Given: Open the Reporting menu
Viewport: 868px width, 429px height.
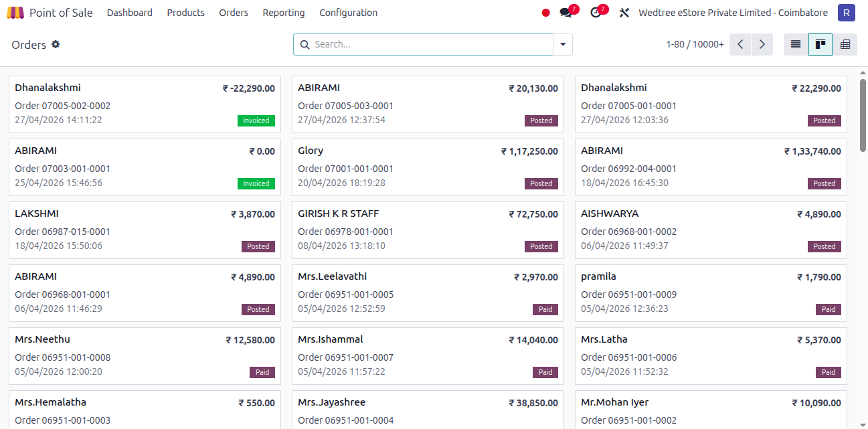Looking at the screenshot, I should tap(284, 13).
